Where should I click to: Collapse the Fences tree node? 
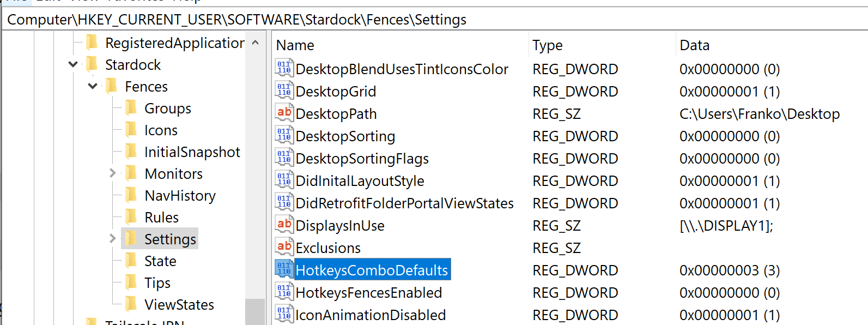(93, 86)
